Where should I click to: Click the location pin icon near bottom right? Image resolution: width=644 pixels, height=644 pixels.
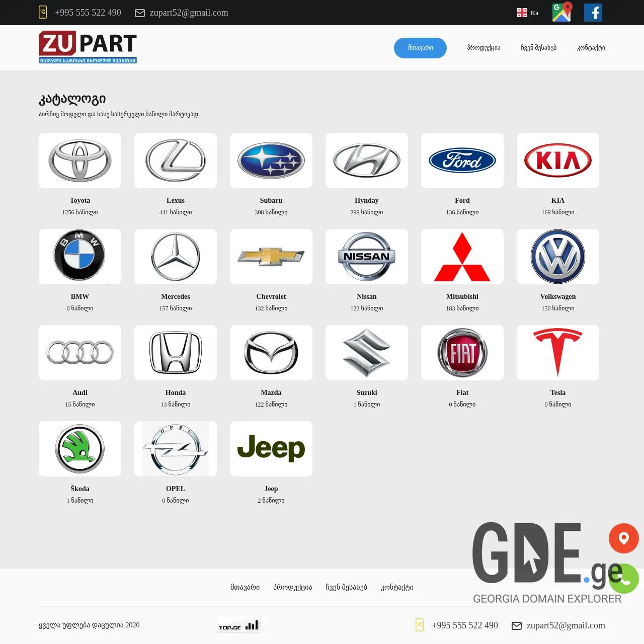(623, 538)
